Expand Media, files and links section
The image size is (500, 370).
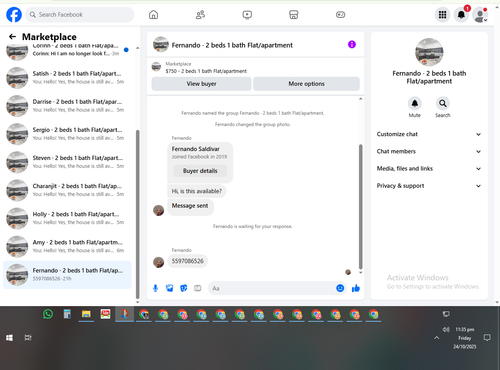[x=429, y=169]
